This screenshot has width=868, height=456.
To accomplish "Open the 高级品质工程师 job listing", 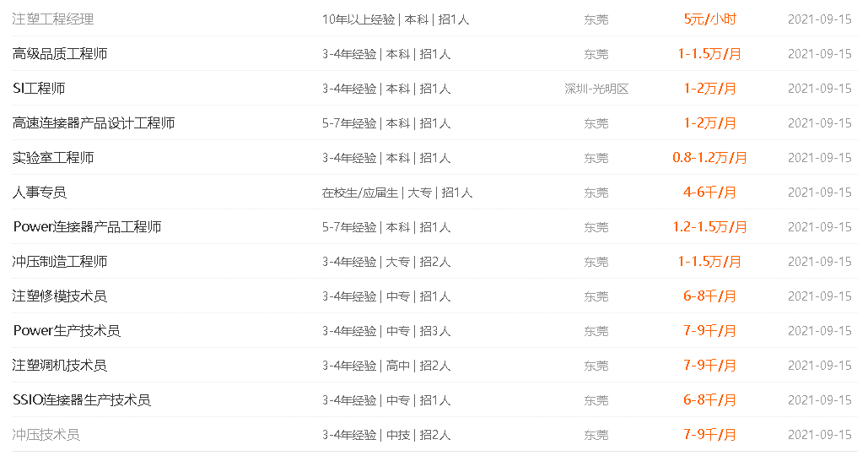I will click(60, 54).
